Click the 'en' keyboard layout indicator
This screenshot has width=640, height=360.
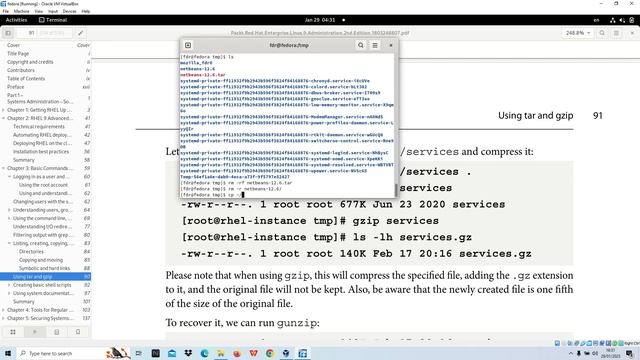596,20
